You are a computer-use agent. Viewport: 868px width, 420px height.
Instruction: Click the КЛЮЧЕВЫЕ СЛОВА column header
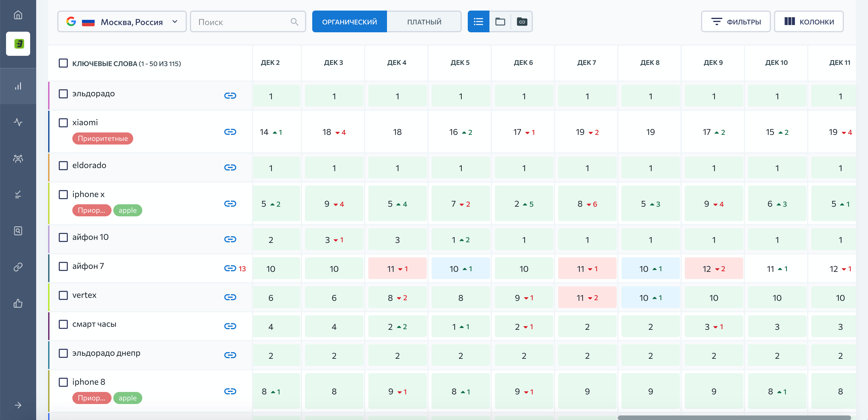click(x=126, y=63)
